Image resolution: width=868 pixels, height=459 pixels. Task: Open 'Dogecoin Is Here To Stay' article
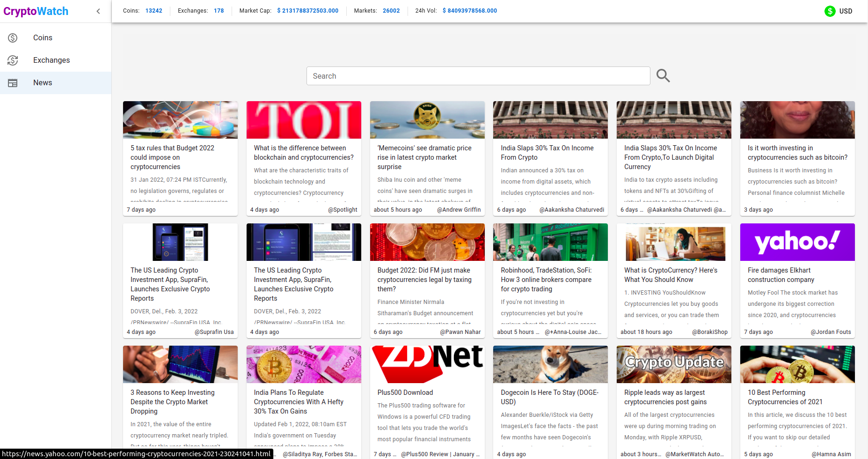(x=549, y=397)
